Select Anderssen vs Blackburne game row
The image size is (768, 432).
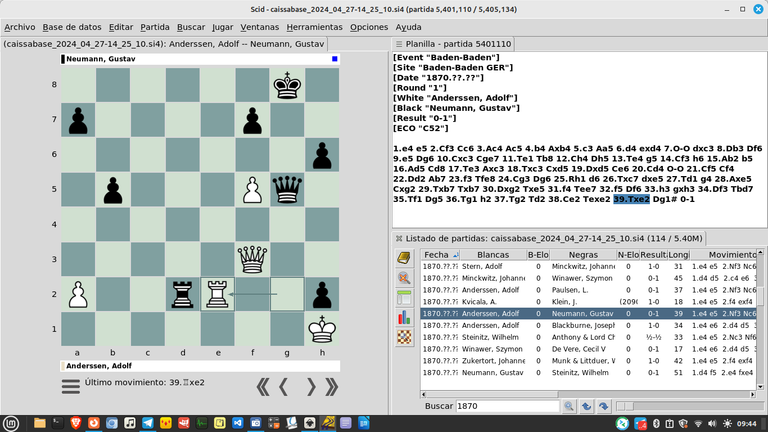point(588,325)
